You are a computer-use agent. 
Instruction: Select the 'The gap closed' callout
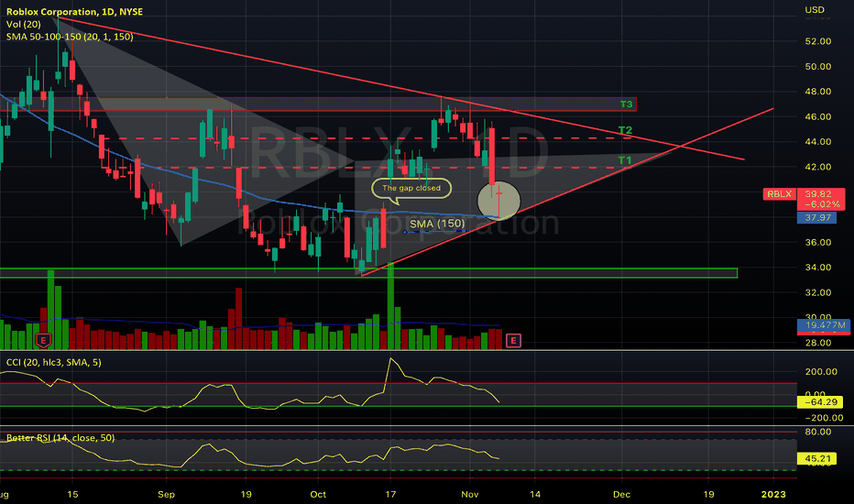coord(411,188)
